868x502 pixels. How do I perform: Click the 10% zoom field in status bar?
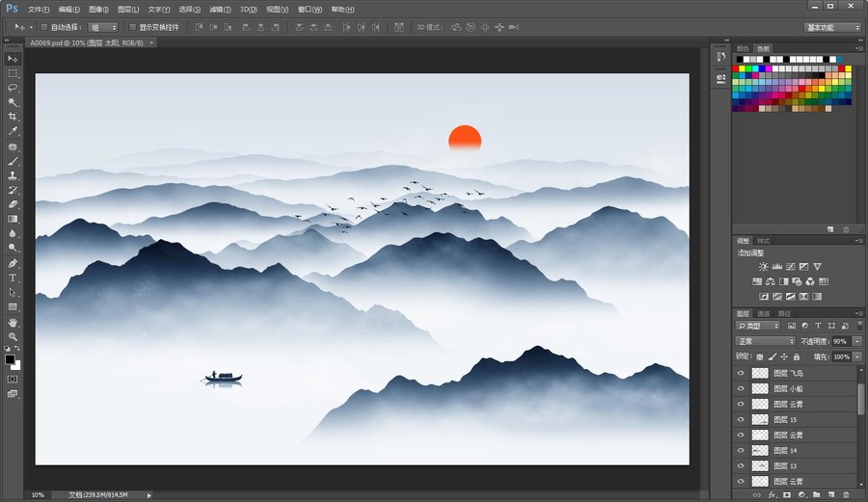tap(38, 495)
